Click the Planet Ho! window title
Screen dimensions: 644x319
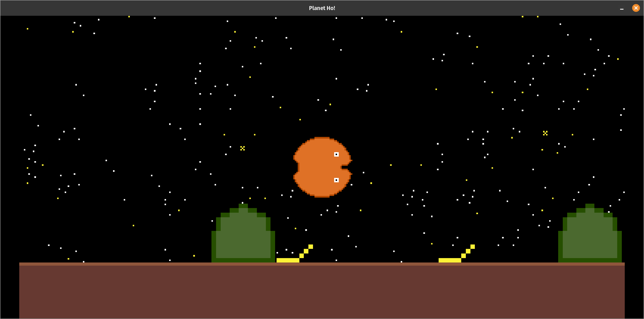click(x=322, y=8)
